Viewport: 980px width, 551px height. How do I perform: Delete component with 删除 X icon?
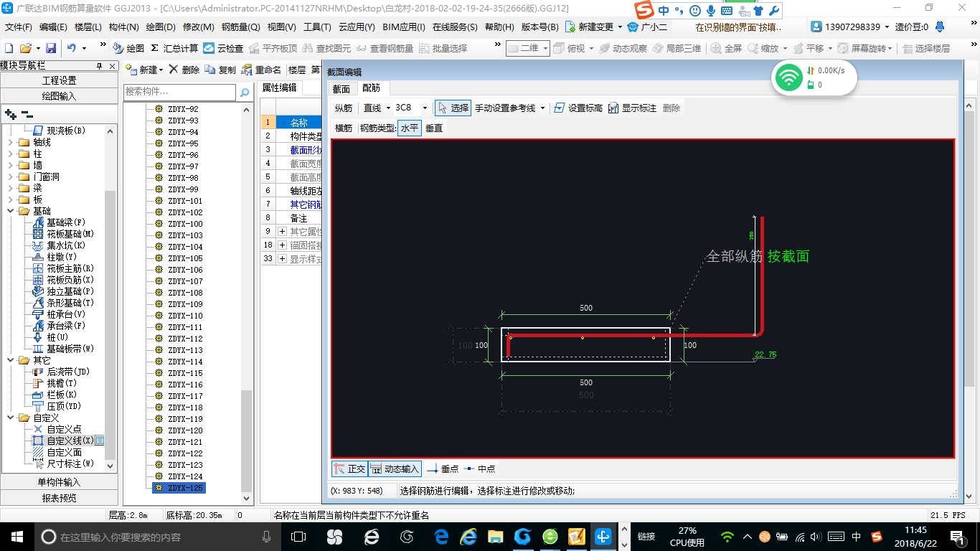click(184, 70)
